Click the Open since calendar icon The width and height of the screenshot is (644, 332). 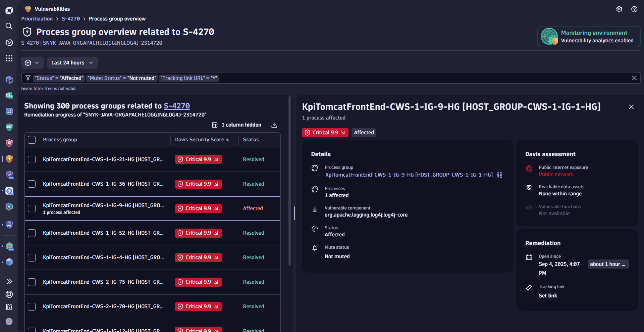[529, 257]
